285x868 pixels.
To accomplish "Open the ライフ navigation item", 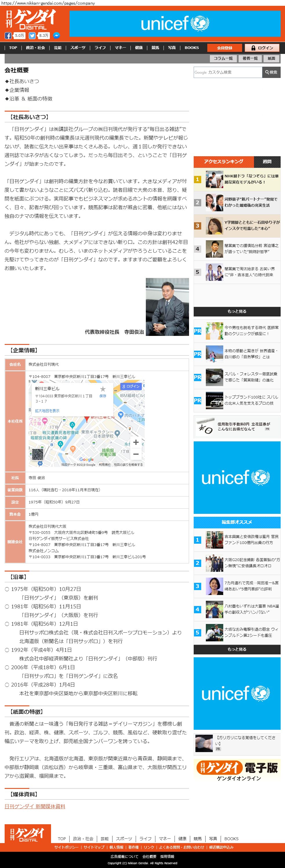I will click(x=100, y=48).
